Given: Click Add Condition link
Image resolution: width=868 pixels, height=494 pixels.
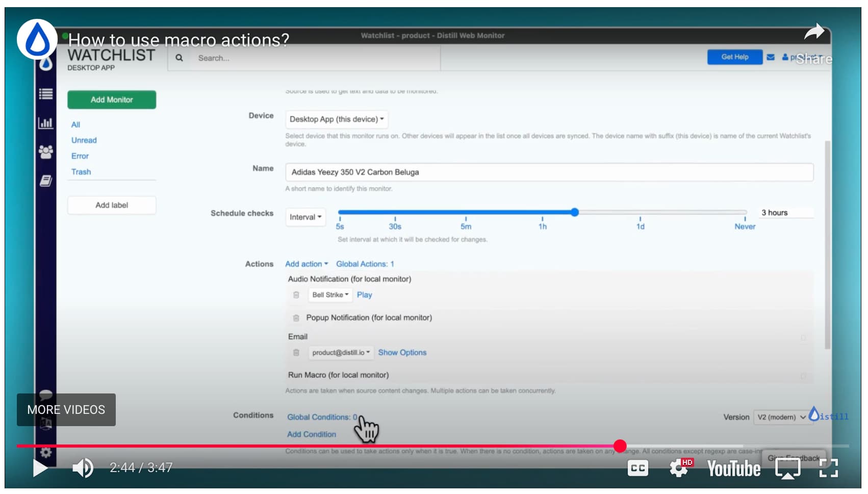Looking at the screenshot, I should 312,434.
